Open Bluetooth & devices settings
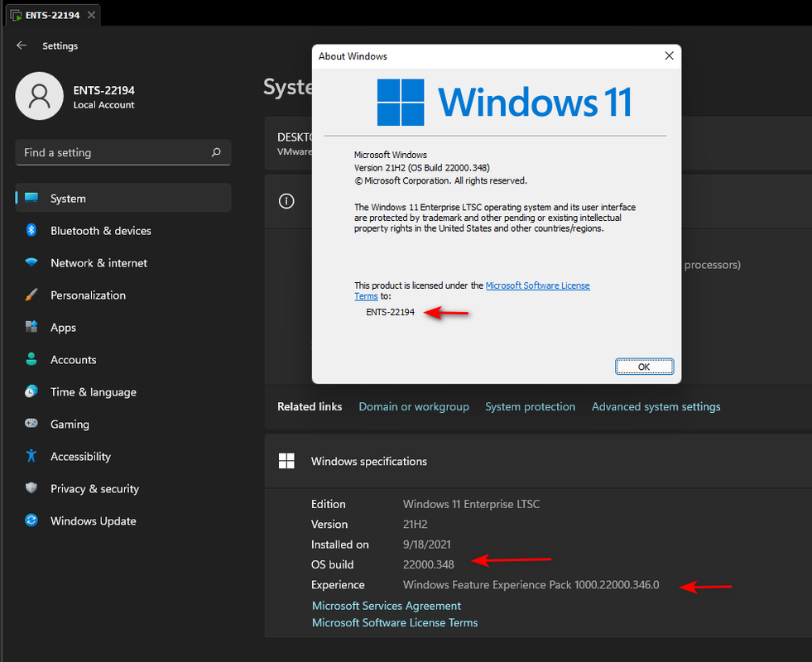The image size is (812, 662). click(x=123, y=230)
